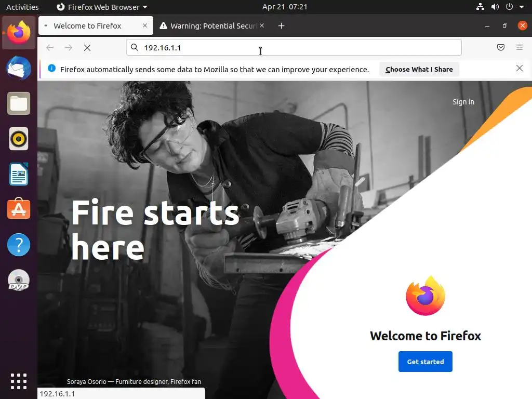Open a new tab with plus button
532x399 pixels.
(281, 26)
